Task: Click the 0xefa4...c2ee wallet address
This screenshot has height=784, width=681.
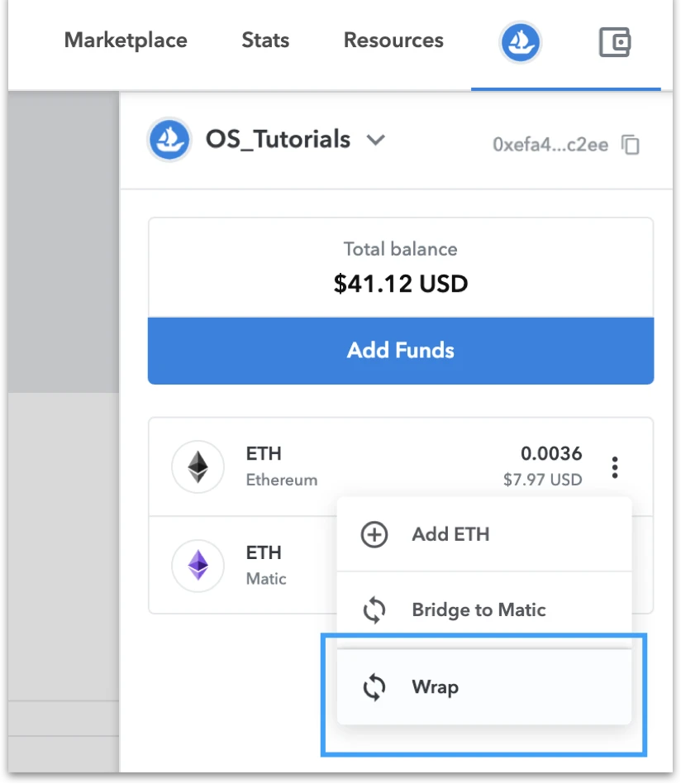Action: (x=550, y=145)
